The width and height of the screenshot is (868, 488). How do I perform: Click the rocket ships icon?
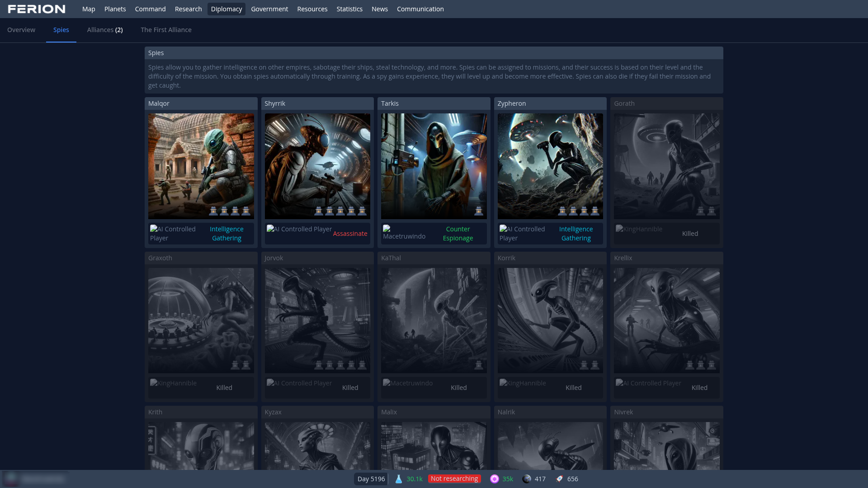coord(559,479)
